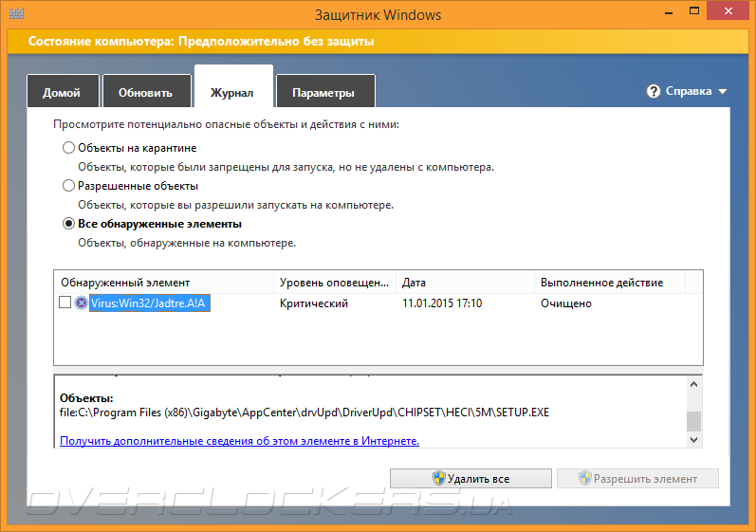The width and height of the screenshot is (756, 532).
Task: Click the date 11.01.2015 17:10 cell
Action: tap(442, 303)
